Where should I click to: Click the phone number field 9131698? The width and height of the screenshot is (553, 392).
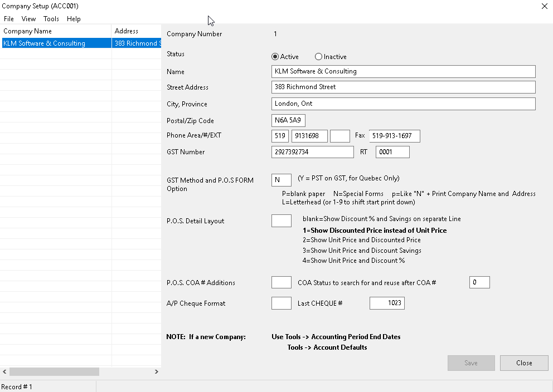[x=309, y=136]
